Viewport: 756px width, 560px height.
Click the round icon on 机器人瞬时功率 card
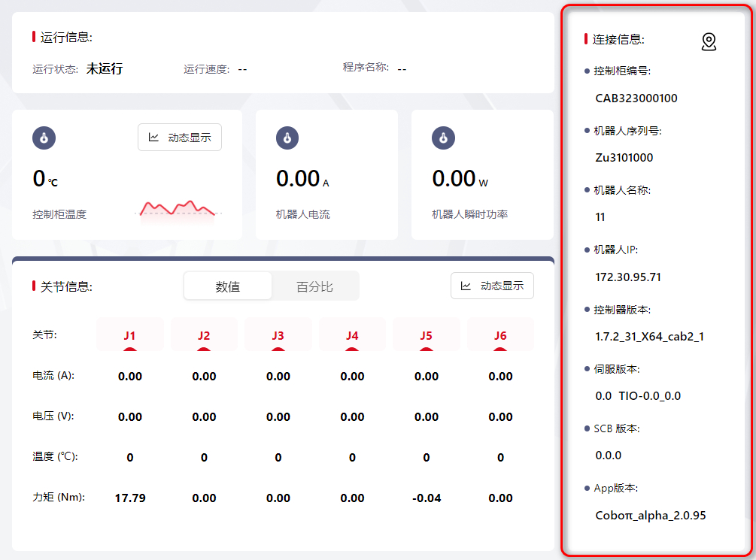(x=443, y=138)
